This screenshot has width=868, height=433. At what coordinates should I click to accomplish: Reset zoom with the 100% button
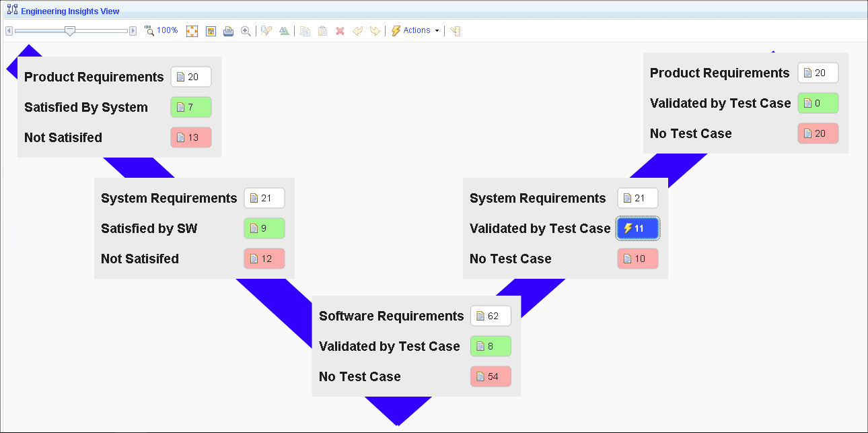tap(161, 31)
